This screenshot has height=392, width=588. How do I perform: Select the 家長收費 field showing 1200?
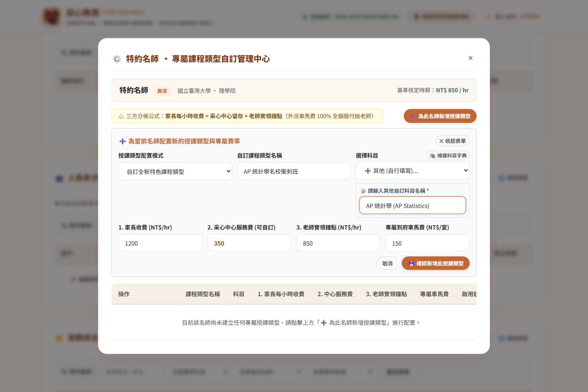click(160, 243)
